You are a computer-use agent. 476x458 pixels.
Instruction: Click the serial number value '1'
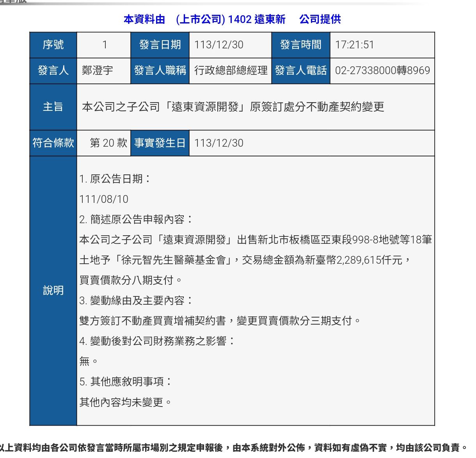(x=104, y=45)
